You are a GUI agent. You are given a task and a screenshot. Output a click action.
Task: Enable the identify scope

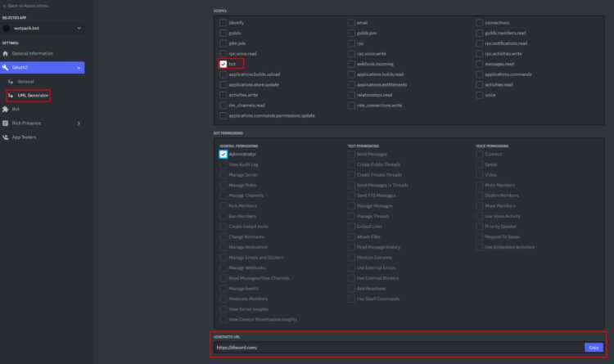click(223, 23)
